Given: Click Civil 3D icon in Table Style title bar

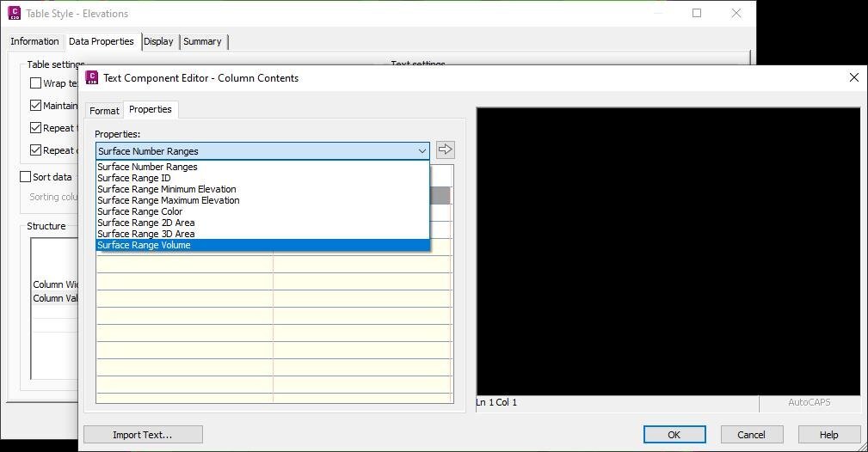Looking at the screenshot, I should click(15, 13).
